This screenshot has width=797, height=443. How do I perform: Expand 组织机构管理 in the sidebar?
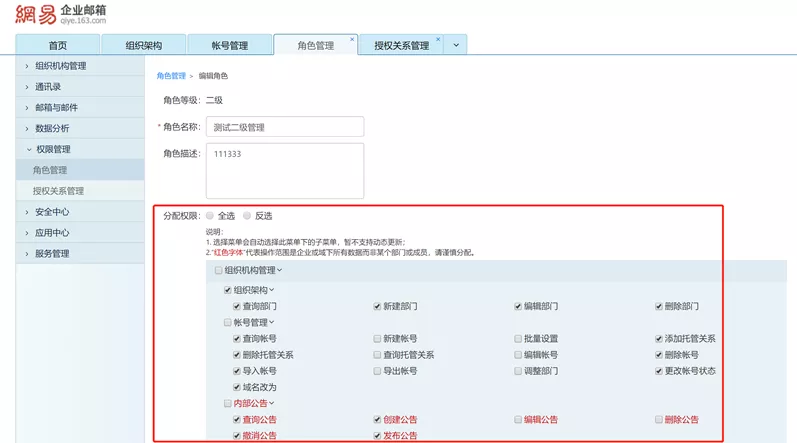coord(60,66)
